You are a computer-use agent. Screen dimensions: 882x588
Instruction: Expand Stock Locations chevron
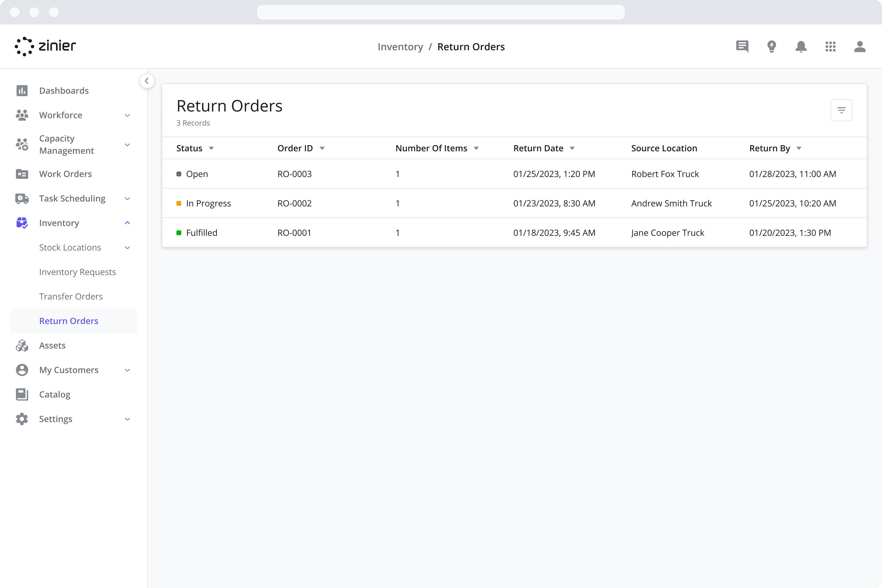coord(127,247)
